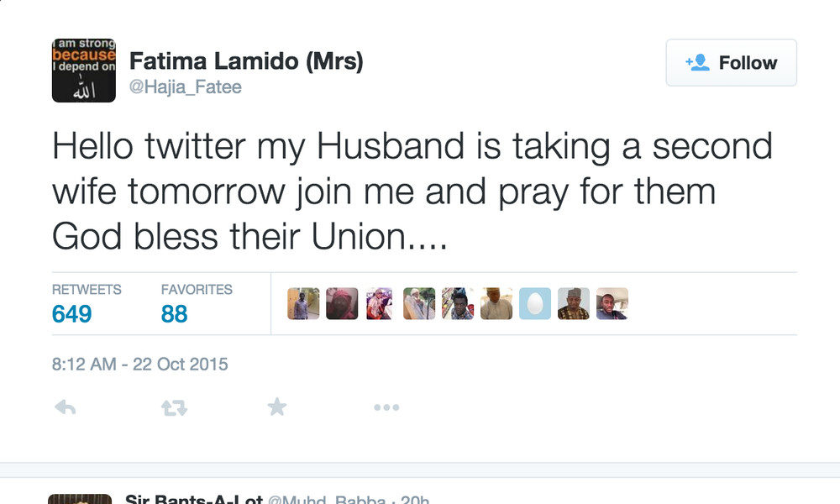Click Sir Bants-A-Lot's avatar thumbnail

pyautogui.click(x=80, y=499)
